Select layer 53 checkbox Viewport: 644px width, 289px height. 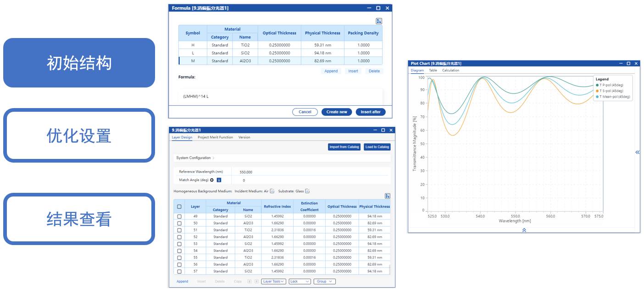[179, 244]
